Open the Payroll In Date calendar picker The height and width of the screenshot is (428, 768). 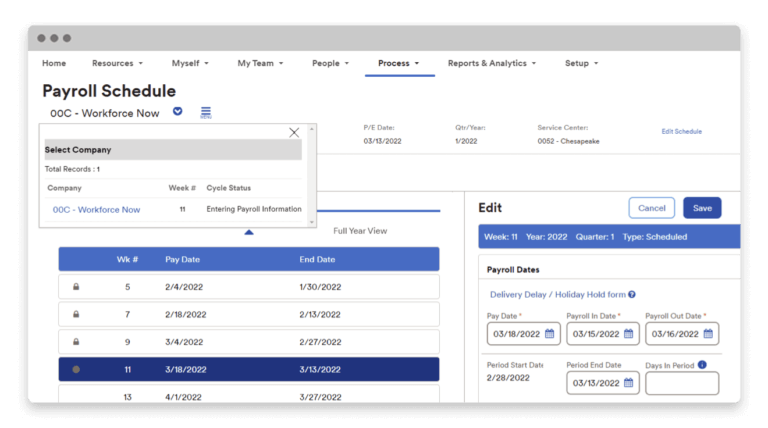(x=629, y=334)
